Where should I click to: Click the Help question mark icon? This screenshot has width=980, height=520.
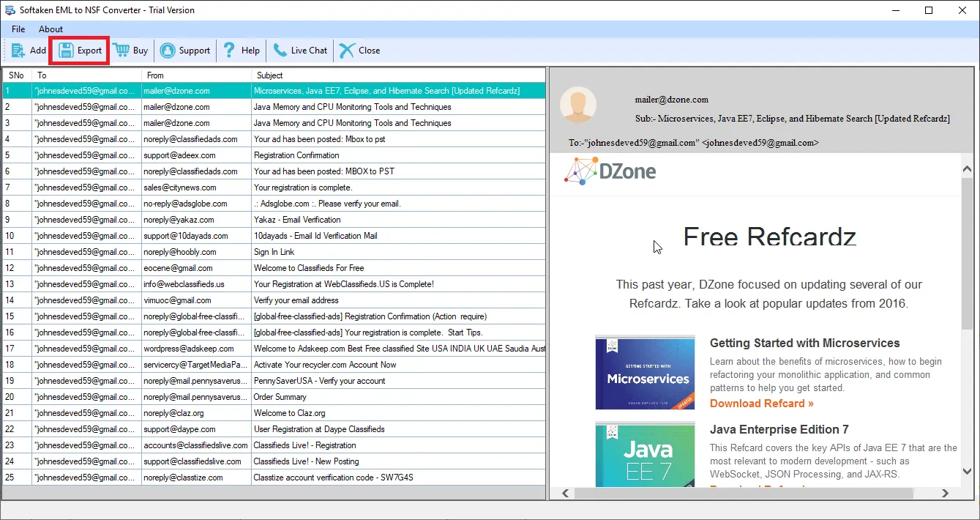[x=229, y=51]
